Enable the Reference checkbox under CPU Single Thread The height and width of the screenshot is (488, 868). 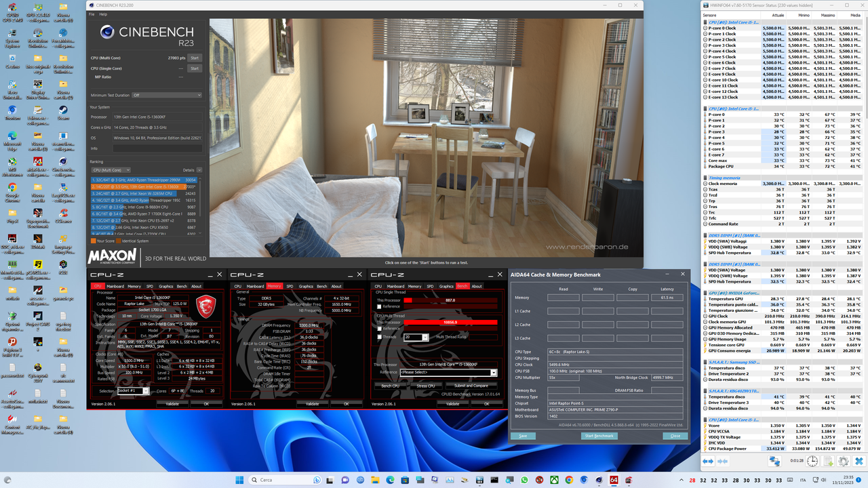click(379, 306)
